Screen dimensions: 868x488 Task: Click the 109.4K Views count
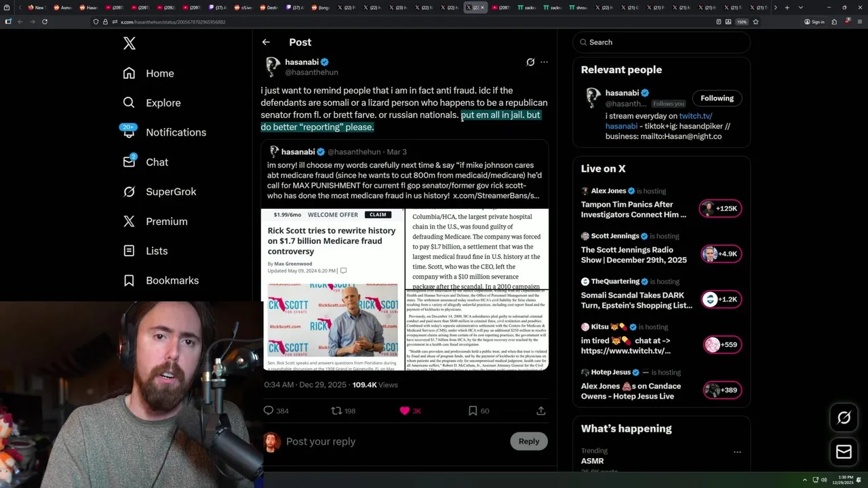point(375,385)
